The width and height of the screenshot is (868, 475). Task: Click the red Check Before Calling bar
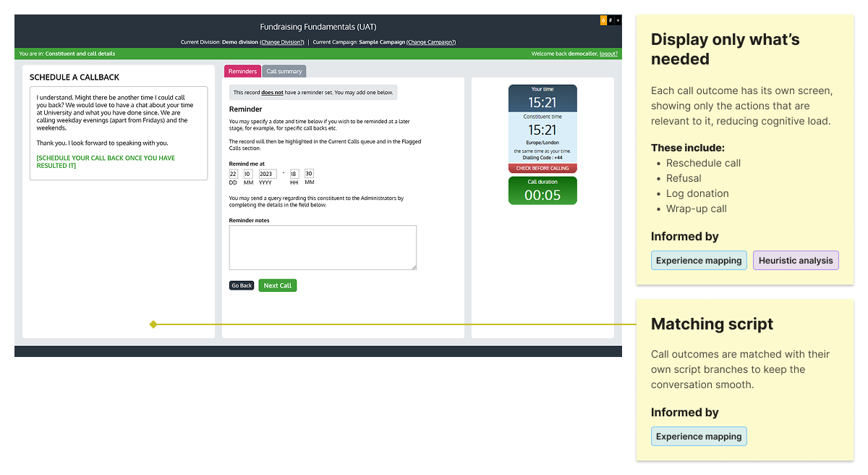click(x=542, y=168)
